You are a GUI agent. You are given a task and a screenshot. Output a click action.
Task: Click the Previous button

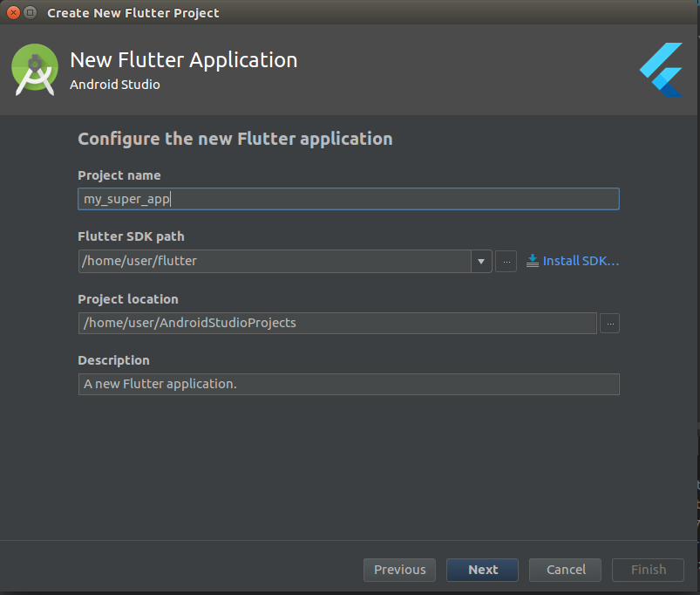[x=399, y=570]
